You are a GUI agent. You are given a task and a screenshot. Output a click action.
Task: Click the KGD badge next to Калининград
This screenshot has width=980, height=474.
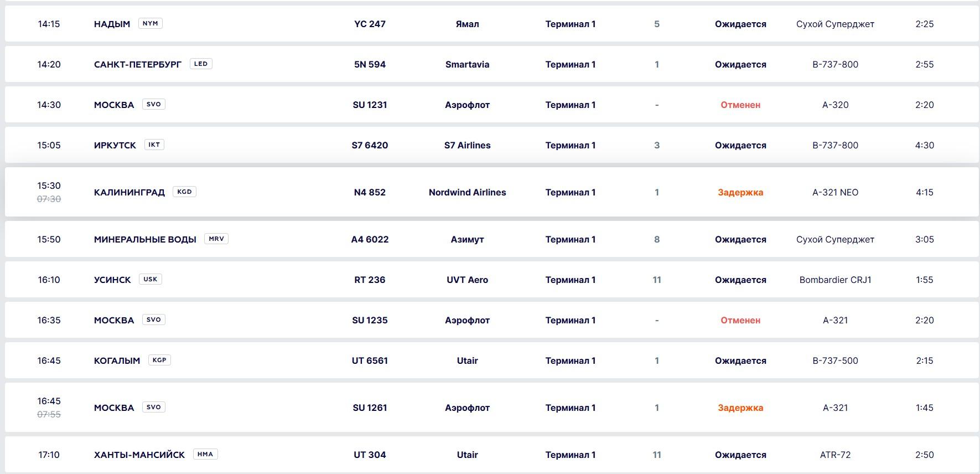click(184, 192)
